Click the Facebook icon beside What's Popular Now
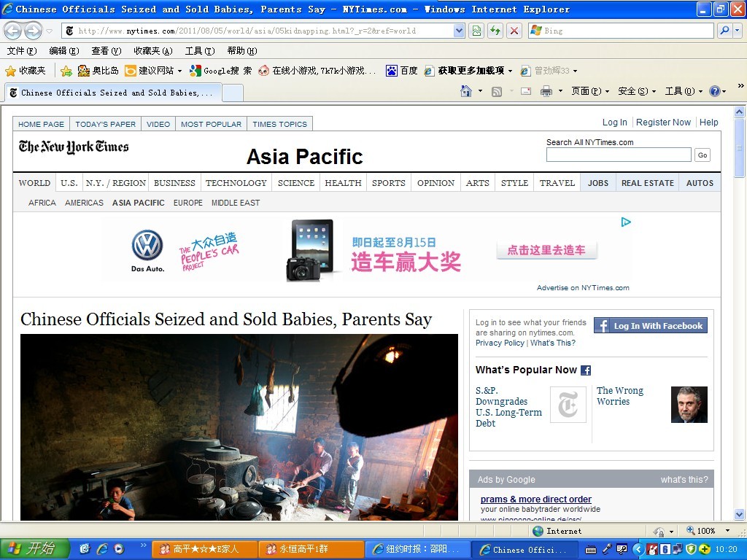Image resolution: width=747 pixels, height=560 pixels. (586, 370)
